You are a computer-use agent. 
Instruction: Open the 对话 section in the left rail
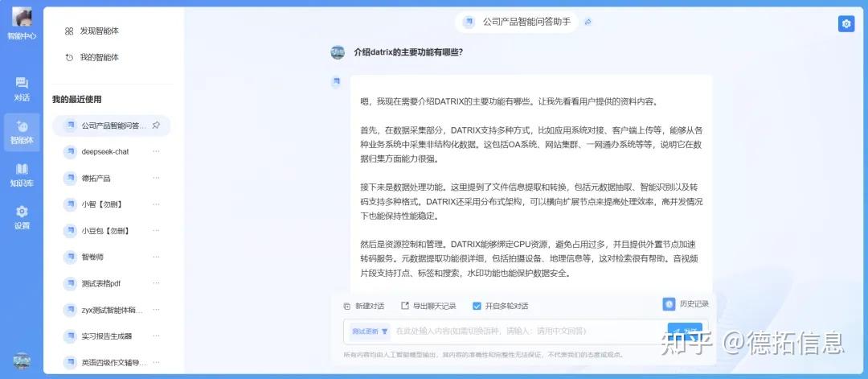point(22,90)
